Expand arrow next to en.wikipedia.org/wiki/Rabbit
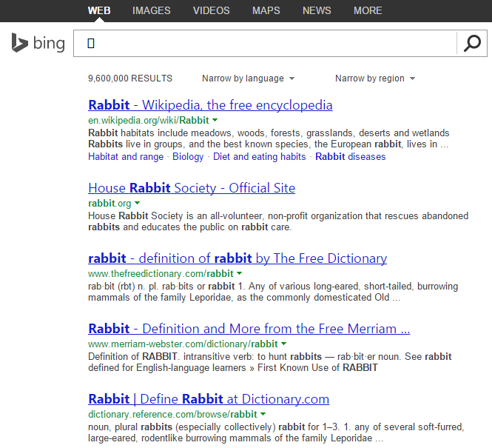 [215, 120]
